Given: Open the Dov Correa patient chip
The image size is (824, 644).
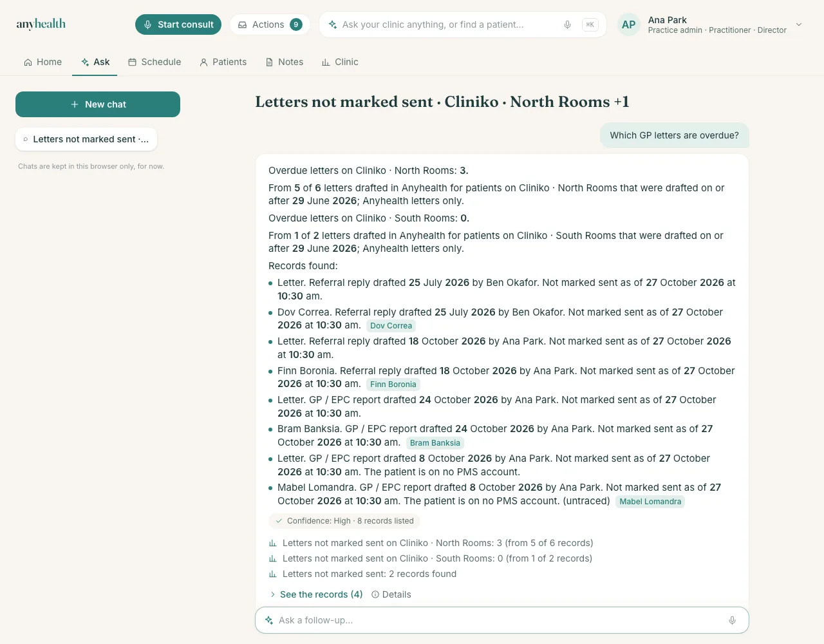Looking at the screenshot, I should (x=391, y=326).
